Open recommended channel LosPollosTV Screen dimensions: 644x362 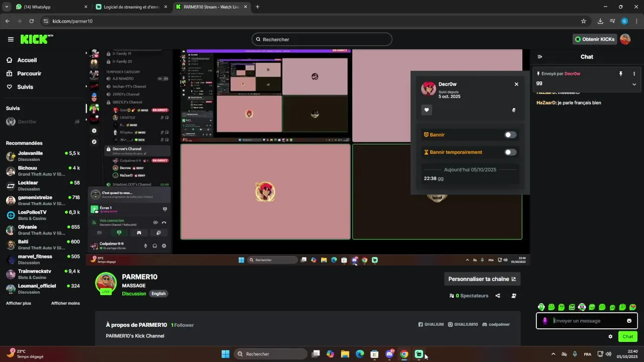[x=43, y=215]
